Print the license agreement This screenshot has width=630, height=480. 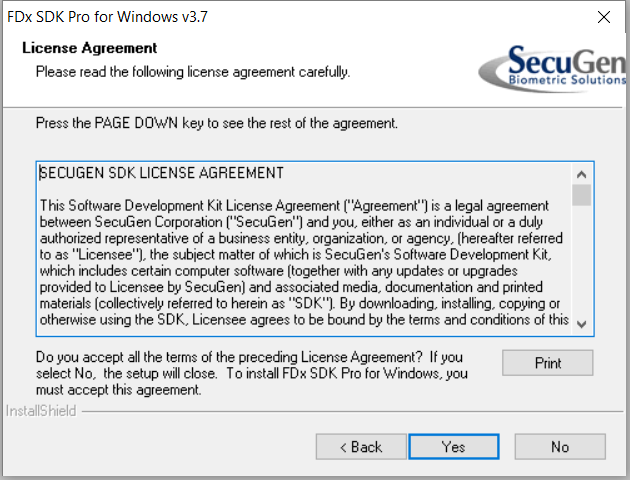[547, 363]
